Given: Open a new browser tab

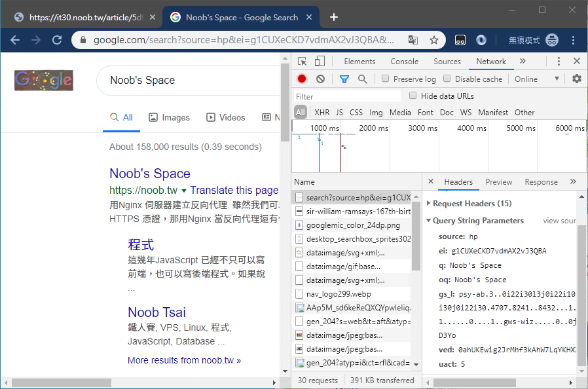Looking at the screenshot, I should (334, 17).
